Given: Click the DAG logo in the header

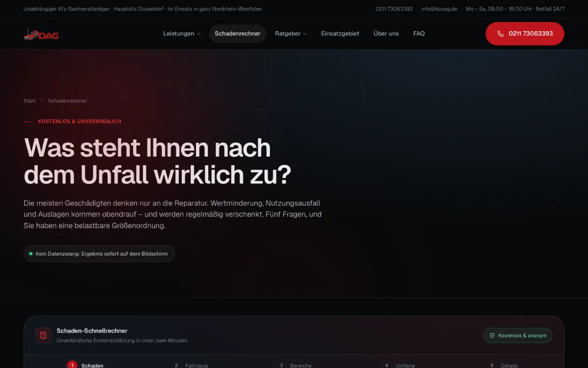Looking at the screenshot, I should click(41, 34).
